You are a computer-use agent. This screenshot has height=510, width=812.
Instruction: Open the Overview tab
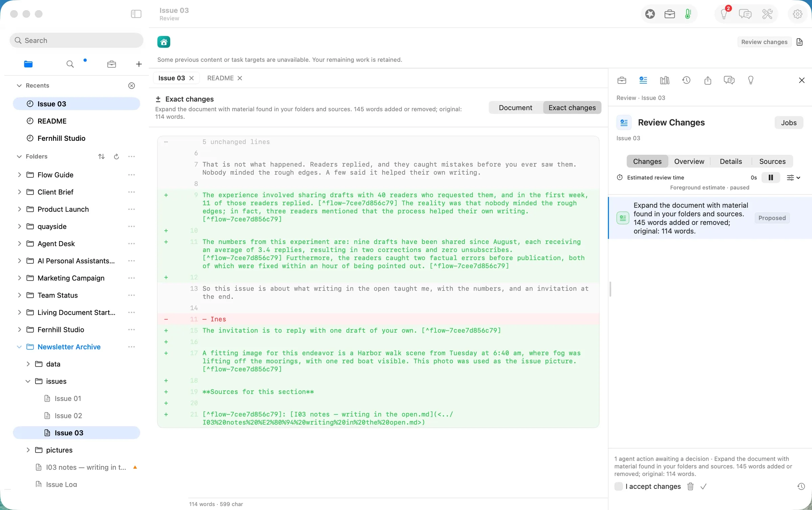pos(689,162)
